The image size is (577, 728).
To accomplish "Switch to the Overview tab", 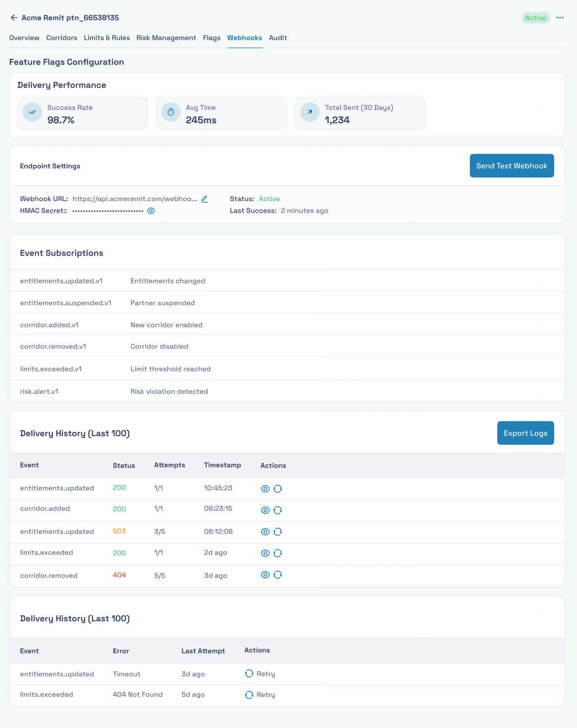I will click(24, 38).
